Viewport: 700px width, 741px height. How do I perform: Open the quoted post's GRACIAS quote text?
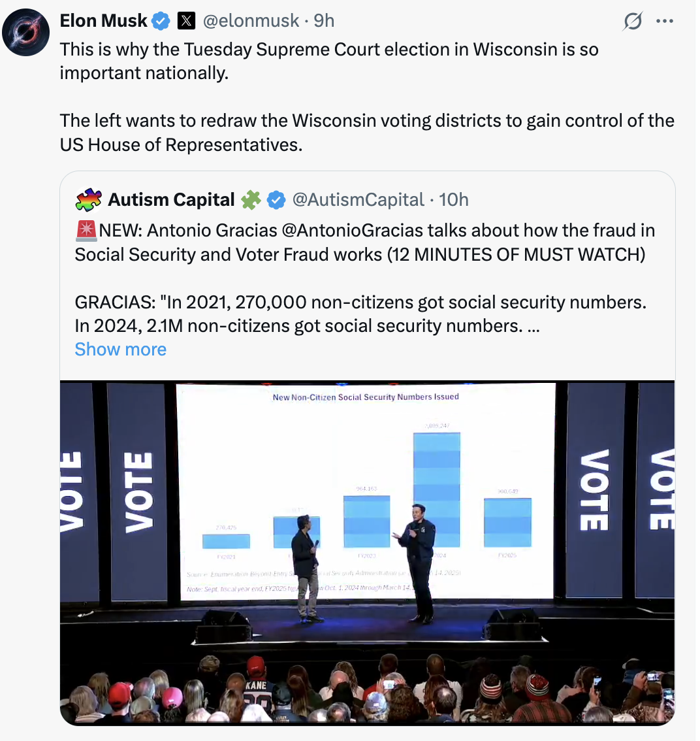point(358,314)
